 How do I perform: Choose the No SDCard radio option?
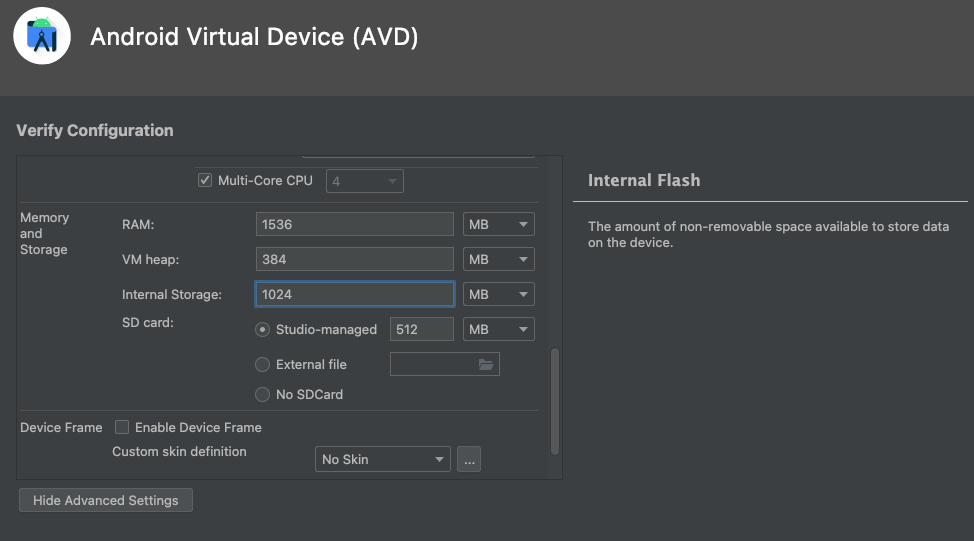pyautogui.click(x=263, y=395)
